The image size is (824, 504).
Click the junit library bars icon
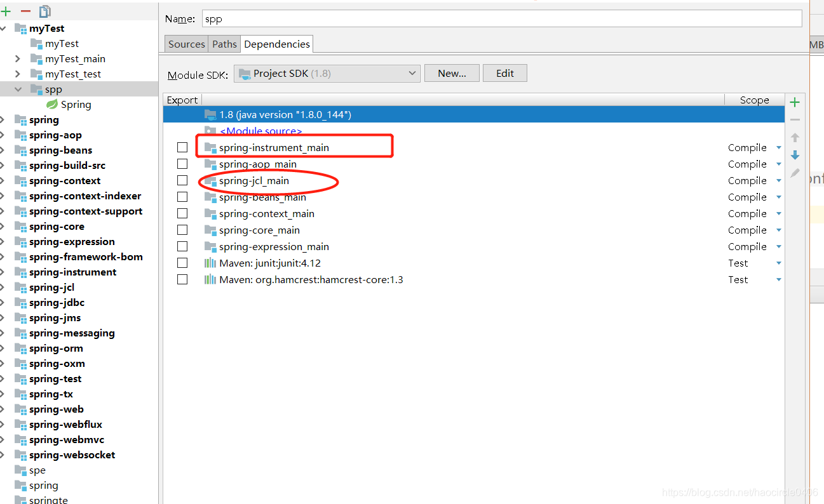tap(210, 263)
